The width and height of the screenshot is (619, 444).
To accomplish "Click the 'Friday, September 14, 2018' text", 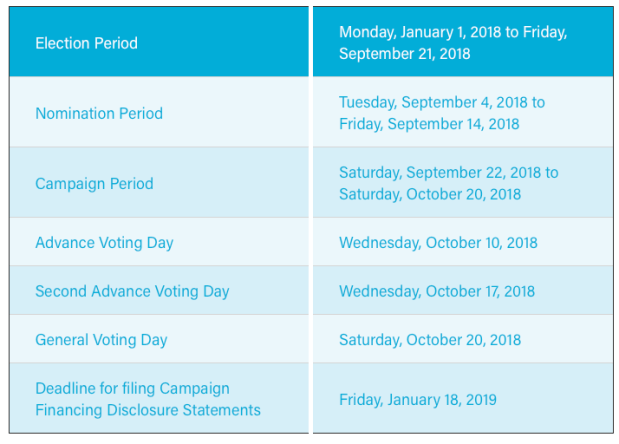I will coord(428,124).
